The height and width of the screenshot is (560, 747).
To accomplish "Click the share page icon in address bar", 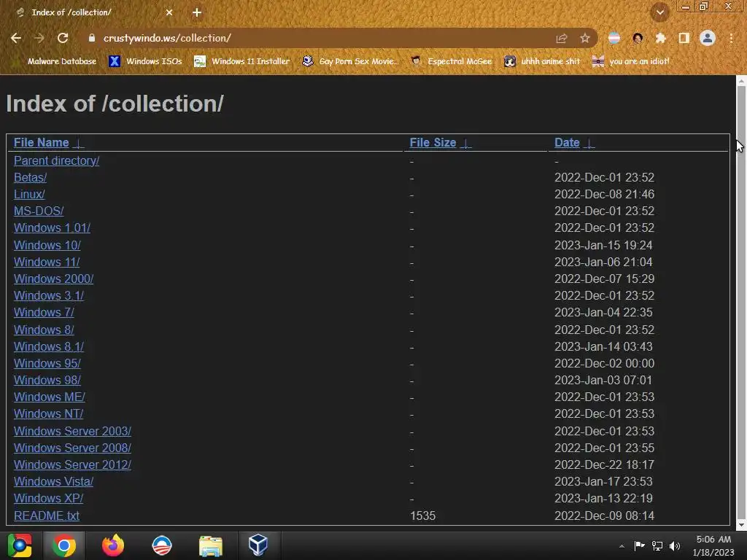I will click(562, 38).
